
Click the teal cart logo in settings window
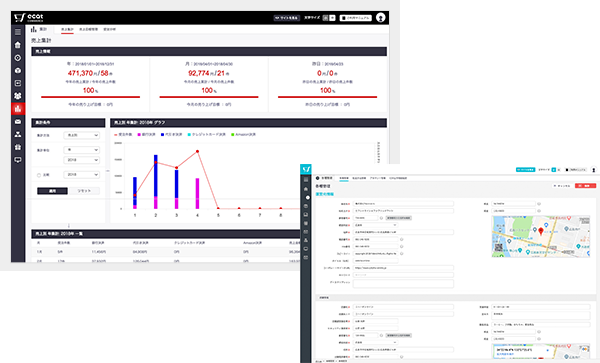click(x=306, y=169)
